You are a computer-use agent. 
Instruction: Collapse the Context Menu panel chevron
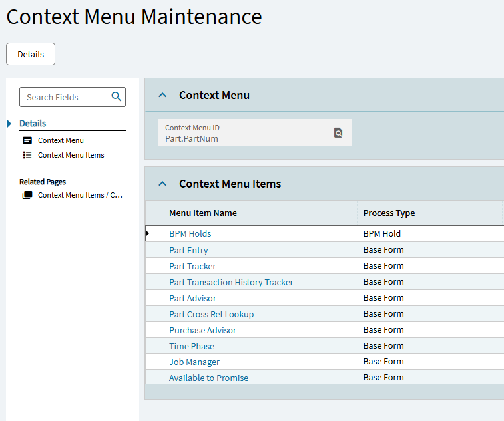(x=162, y=95)
